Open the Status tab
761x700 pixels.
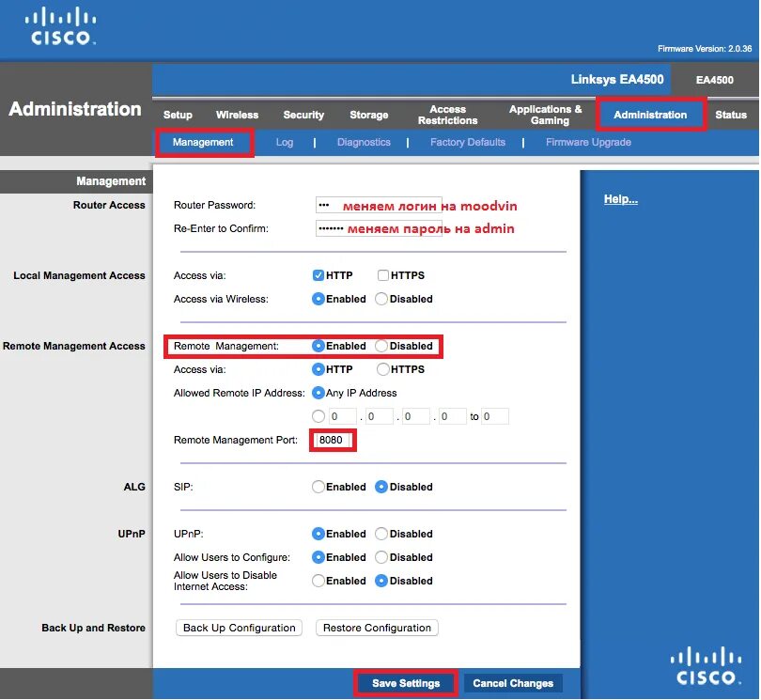(x=730, y=115)
